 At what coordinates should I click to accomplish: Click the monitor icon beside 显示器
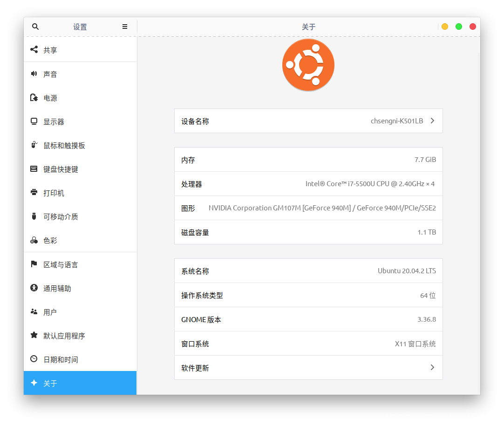34,121
